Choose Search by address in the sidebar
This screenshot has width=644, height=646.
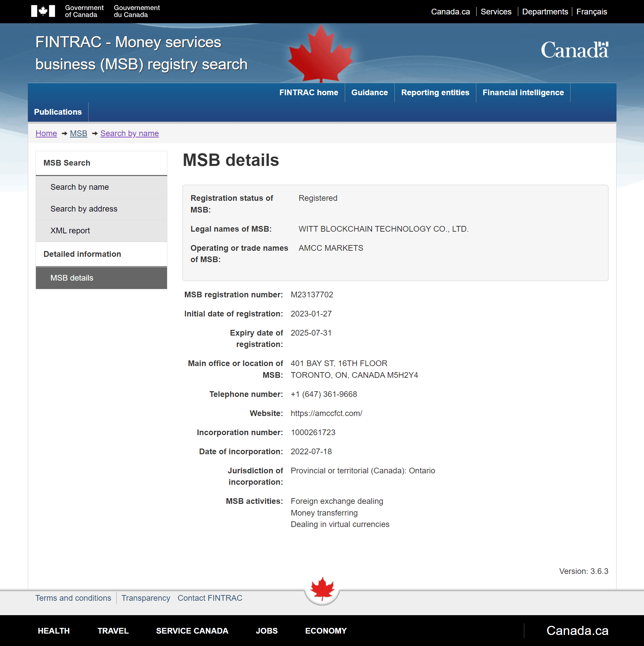(101, 209)
